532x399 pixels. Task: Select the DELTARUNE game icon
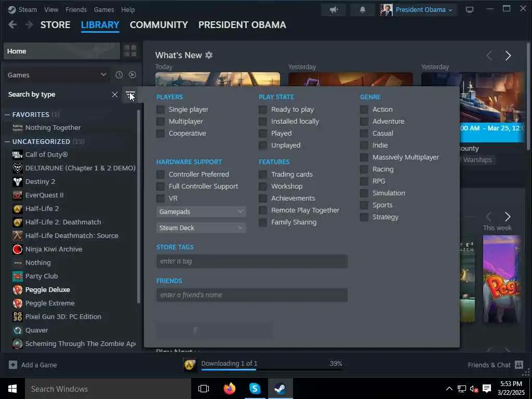point(18,168)
